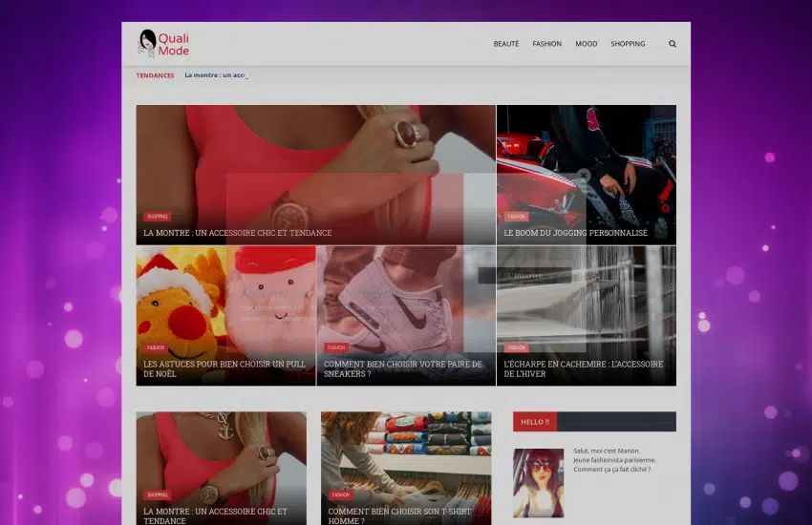Read 'L'écharpe en cachemire' article
Image resolution: width=812 pixels, height=525 pixels.
(x=583, y=368)
